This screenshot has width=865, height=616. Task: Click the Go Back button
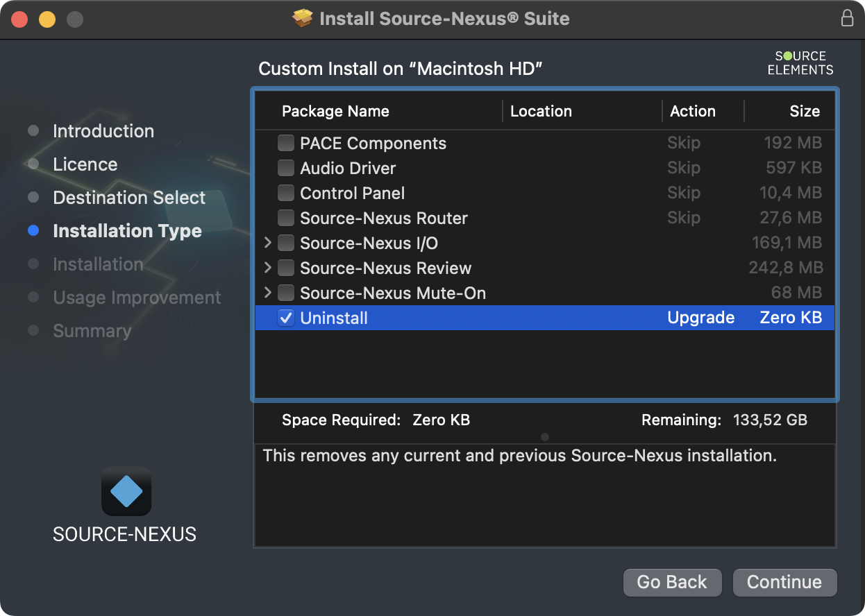tap(672, 582)
